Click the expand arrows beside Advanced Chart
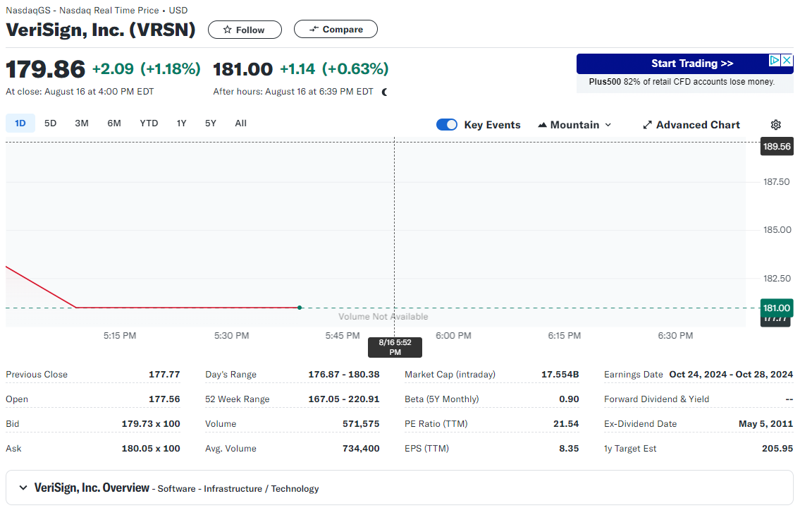Image resolution: width=812 pixels, height=508 pixels. 647,125
